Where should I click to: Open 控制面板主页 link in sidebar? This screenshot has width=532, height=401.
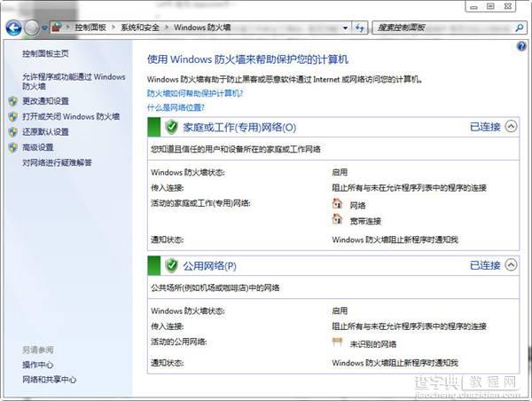coord(45,53)
